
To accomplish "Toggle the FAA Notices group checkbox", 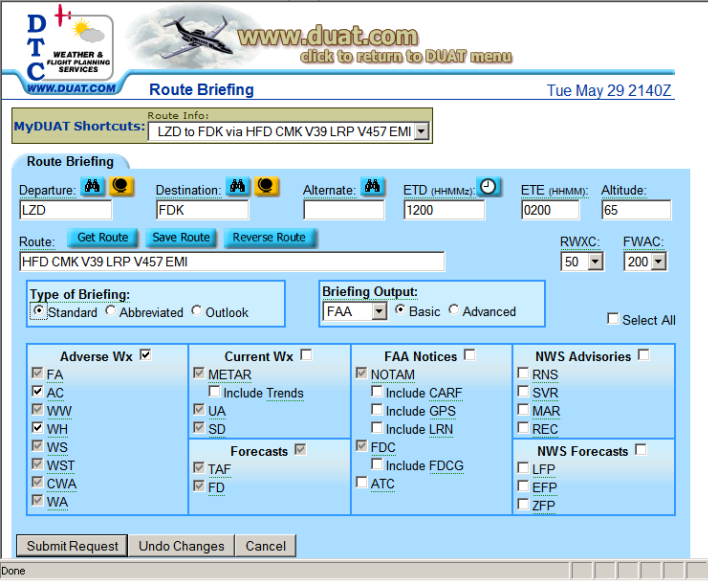I will click(x=470, y=355).
